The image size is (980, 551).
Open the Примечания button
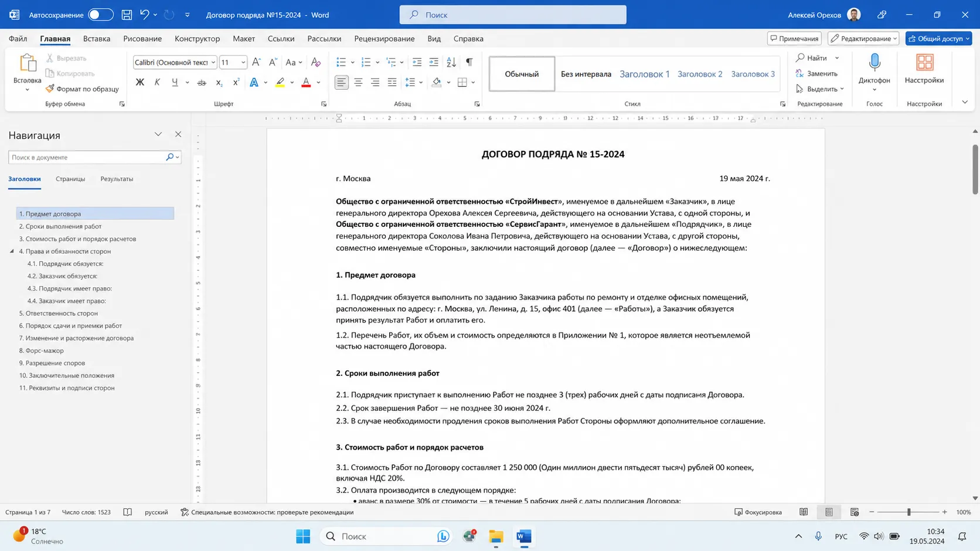click(794, 39)
